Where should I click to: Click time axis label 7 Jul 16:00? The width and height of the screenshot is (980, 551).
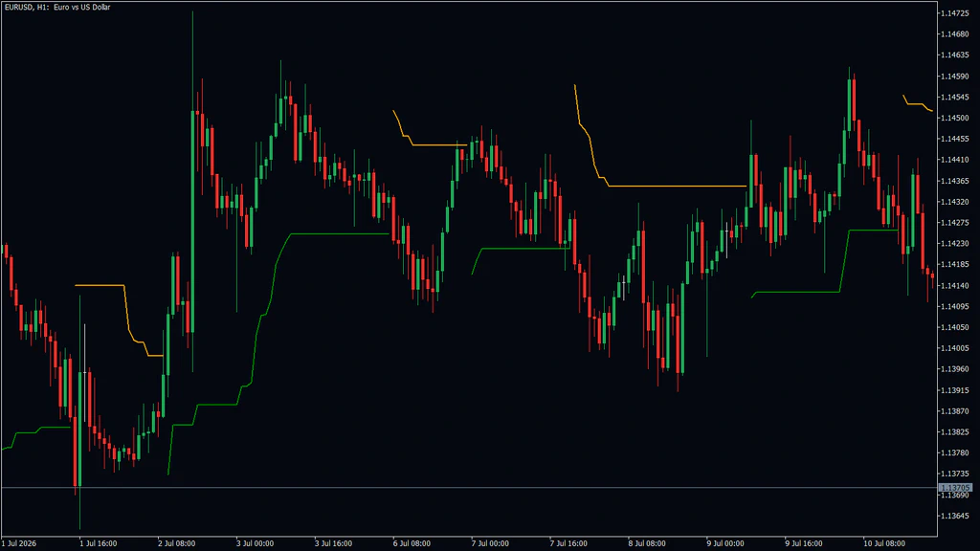click(x=568, y=543)
